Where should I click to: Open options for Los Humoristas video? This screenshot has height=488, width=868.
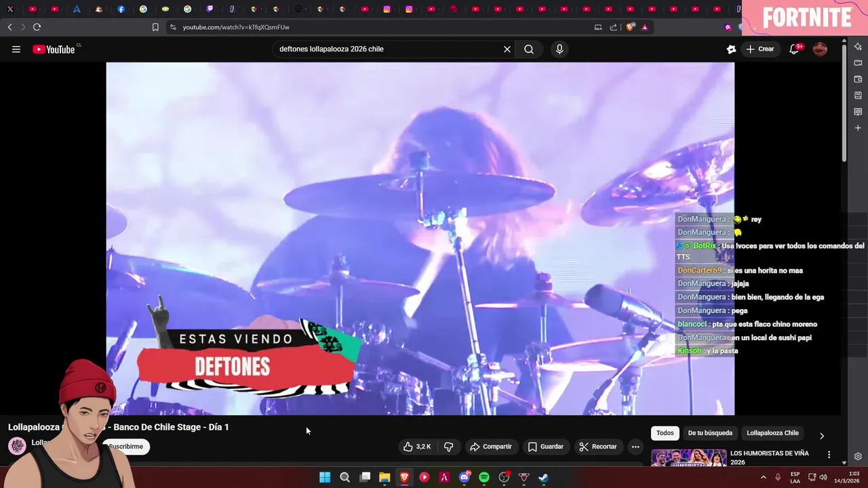pos(829,455)
